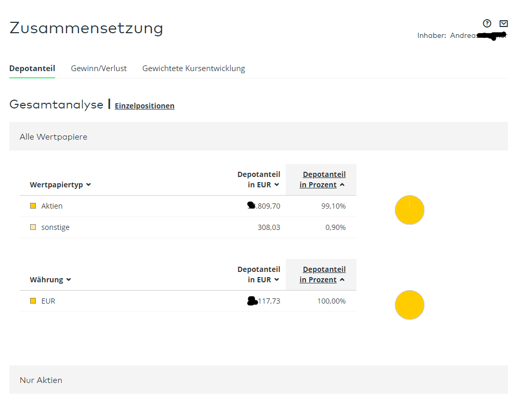532x397 pixels.
Task: Select the Alle Wertpapiere section header
Action: 54,137
